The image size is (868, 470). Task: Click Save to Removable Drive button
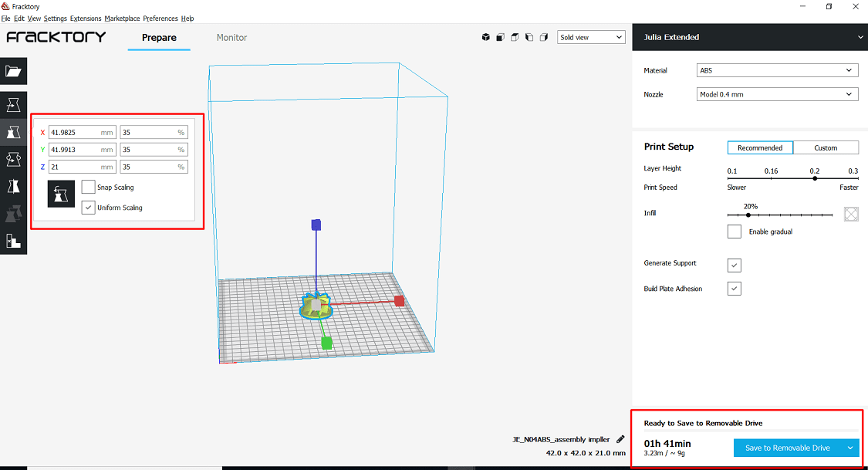pyautogui.click(x=787, y=448)
